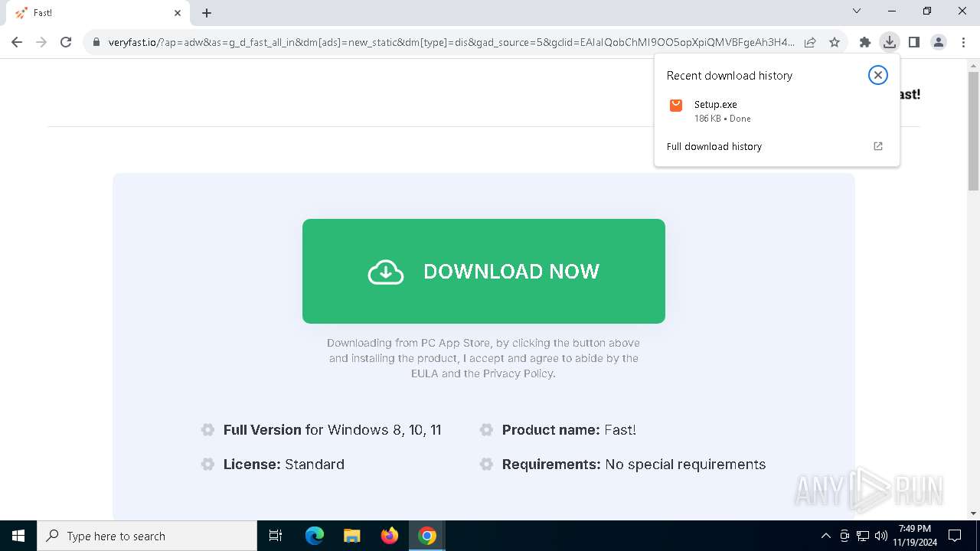The height and width of the screenshot is (551, 980).
Task: Click the Product name: Fast! text
Action: [x=569, y=430]
